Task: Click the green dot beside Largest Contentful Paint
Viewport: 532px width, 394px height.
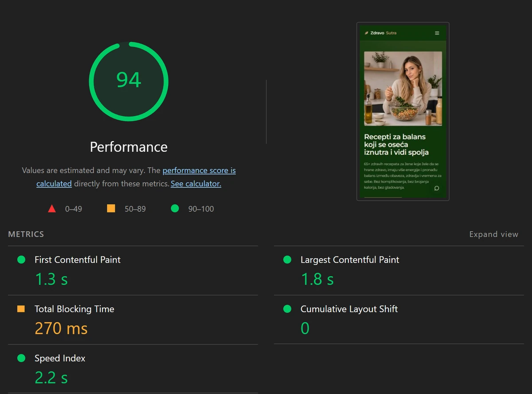Action: pos(287,260)
